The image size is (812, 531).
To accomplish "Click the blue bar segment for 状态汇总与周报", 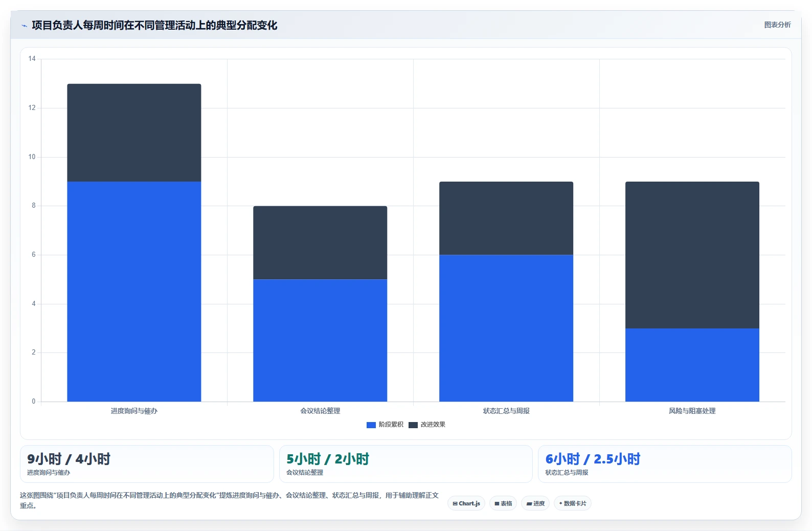I will pos(506,328).
